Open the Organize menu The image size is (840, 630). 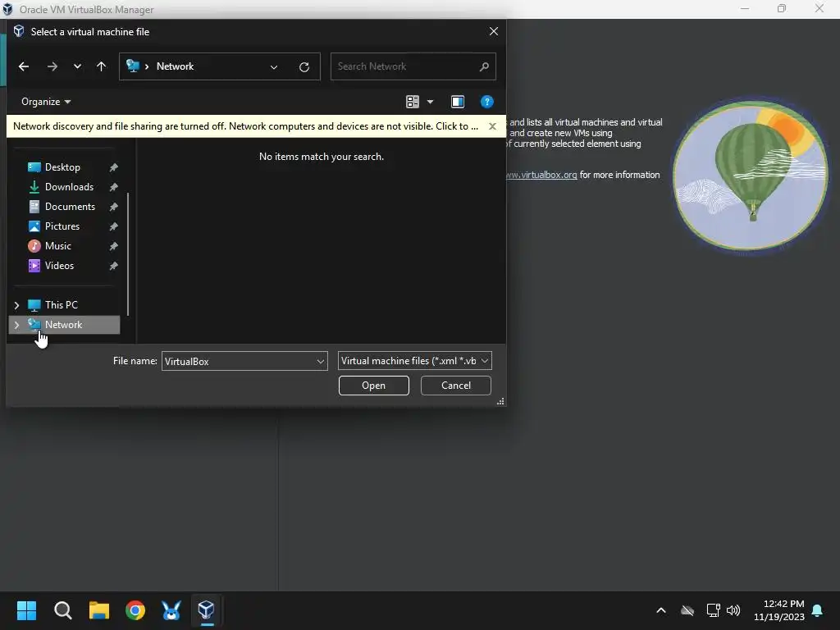pos(46,102)
